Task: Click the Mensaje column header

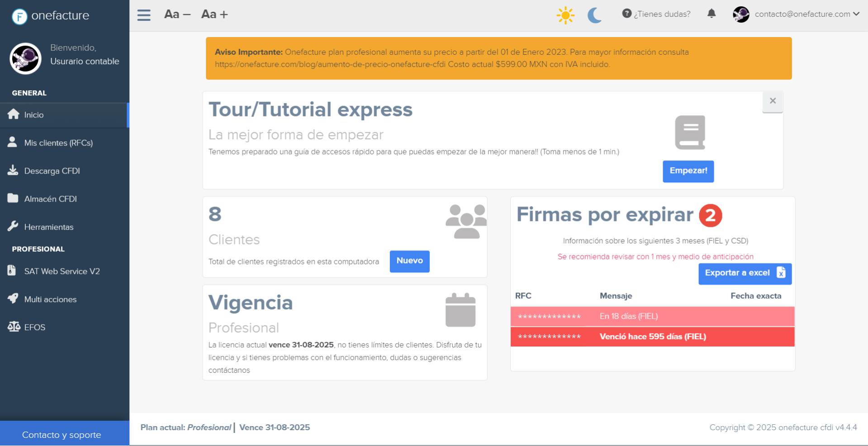Action: point(616,296)
